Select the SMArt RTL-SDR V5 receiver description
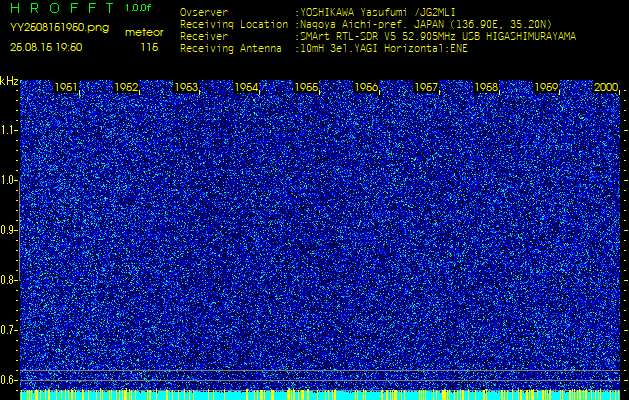The width and height of the screenshot is (629, 400). pyautogui.click(x=438, y=37)
